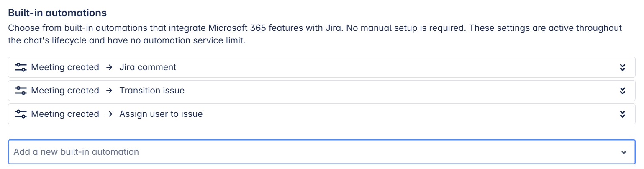Focus the new built-in automation placeholder text

(x=76, y=152)
